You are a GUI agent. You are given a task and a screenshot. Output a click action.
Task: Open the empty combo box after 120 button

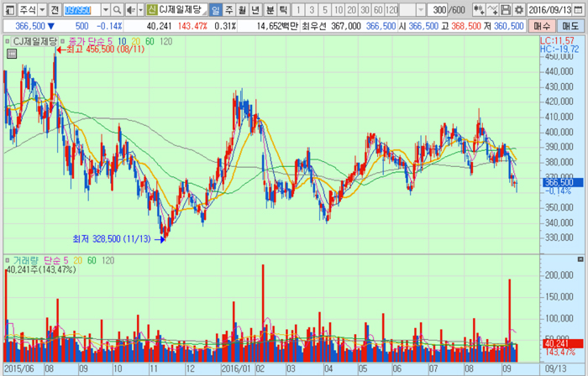click(412, 10)
